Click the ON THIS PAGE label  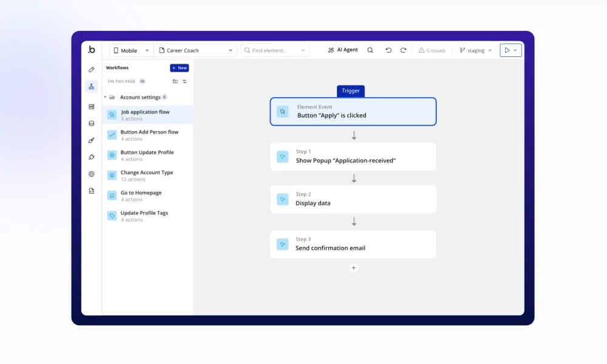(x=121, y=81)
